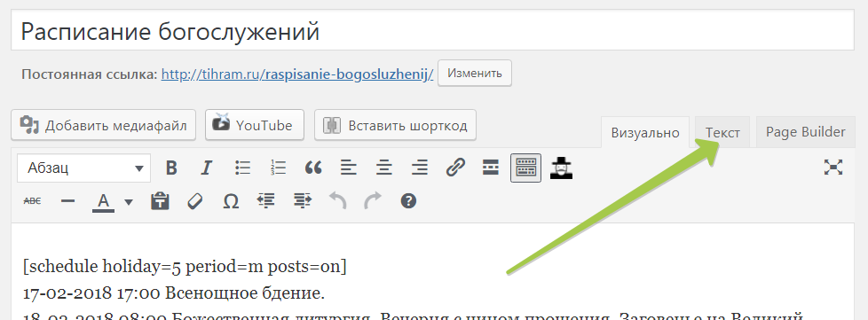Apply the current text color
868x320 pixels.
(x=103, y=202)
